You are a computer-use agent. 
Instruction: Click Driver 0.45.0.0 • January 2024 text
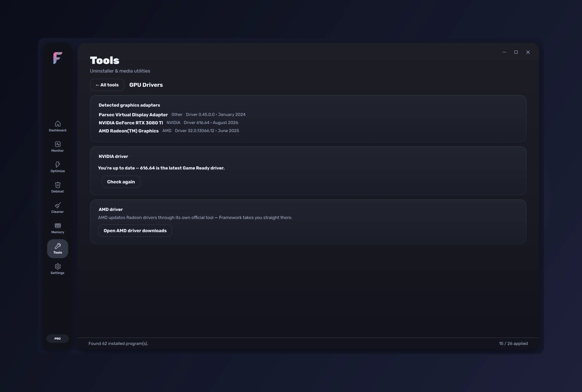[215, 115]
